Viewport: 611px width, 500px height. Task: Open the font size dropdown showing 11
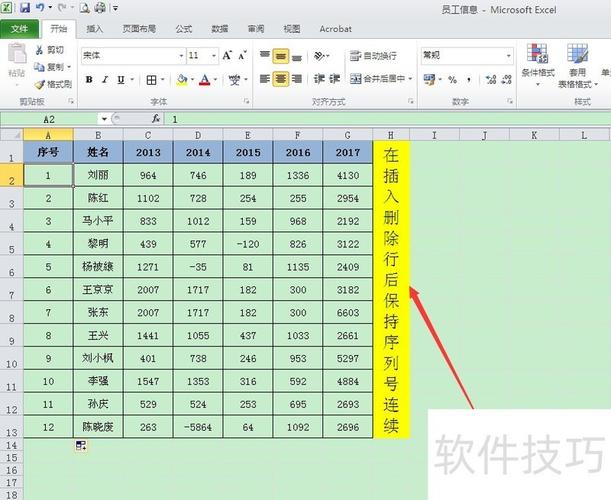pos(214,56)
